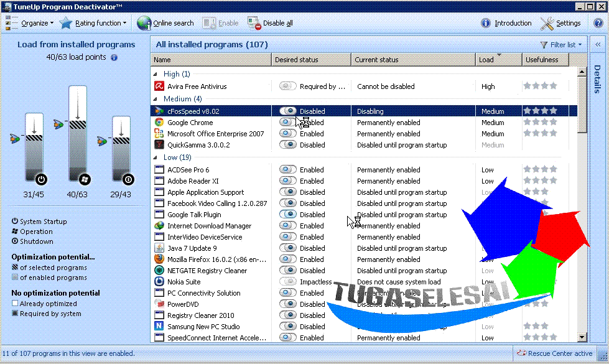Toggle Microsoft Office Enterprise 2007 switch
609x364 pixels.
coord(288,133)
